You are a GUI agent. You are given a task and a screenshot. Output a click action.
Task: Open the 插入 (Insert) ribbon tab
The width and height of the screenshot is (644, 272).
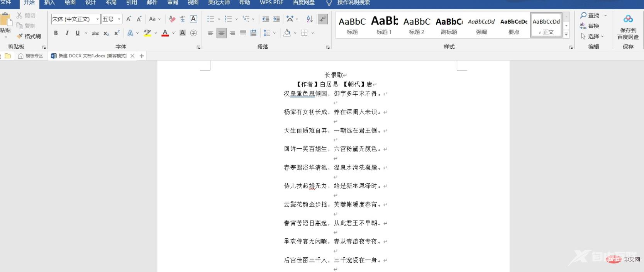[50, 3]
